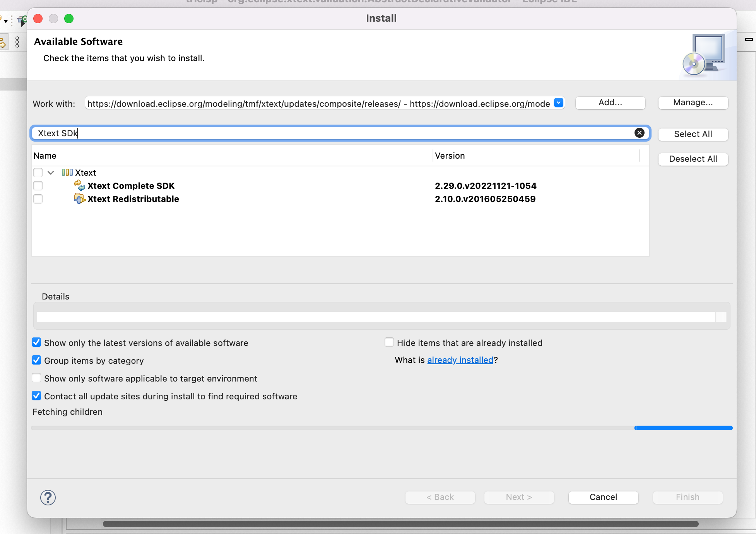This screenshot has height=534, width=756.
Task: Click the Xtext Redistributable feature icon
Action: tap(80, 199)
